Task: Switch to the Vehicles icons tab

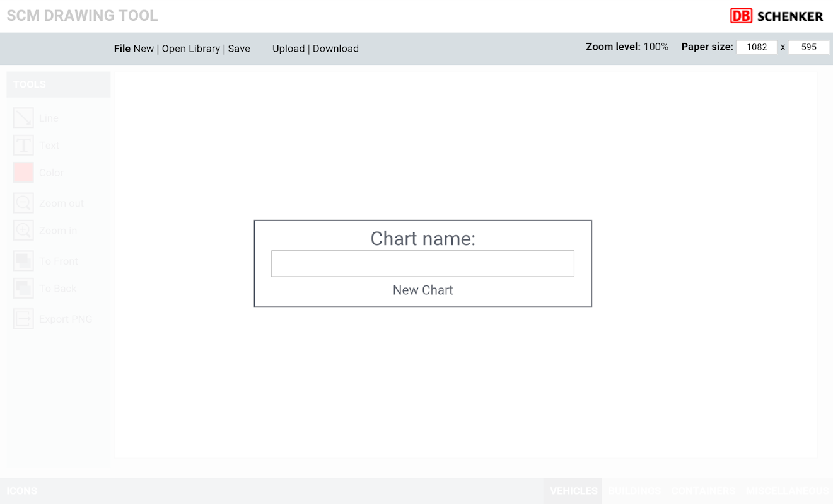Action: (x=573, y=491)
